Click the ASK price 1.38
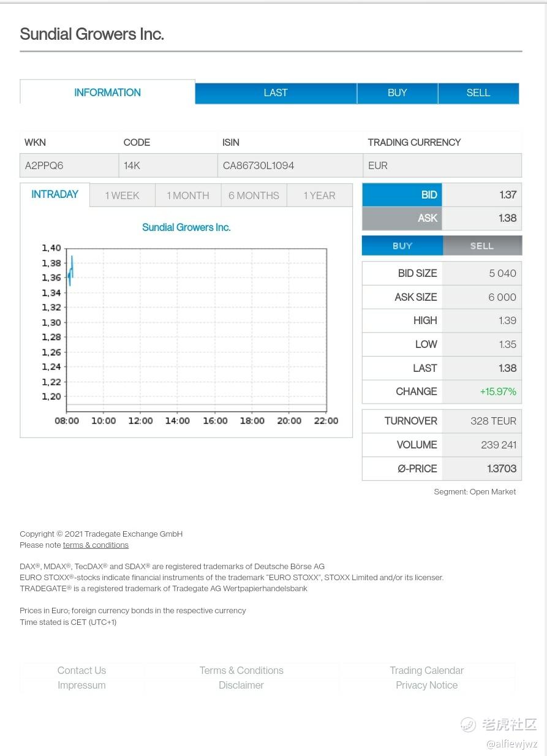Screen dimensions: 547x756 [508, 218]
